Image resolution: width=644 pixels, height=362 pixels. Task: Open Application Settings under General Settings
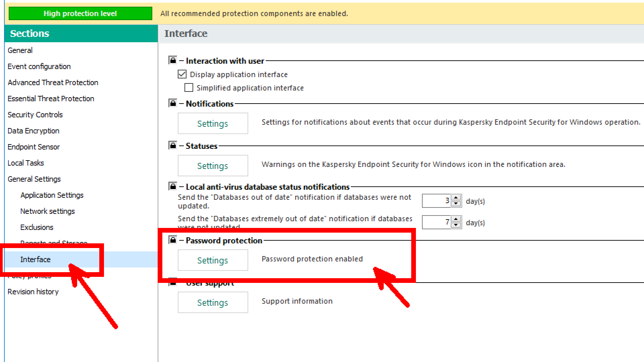52,195
